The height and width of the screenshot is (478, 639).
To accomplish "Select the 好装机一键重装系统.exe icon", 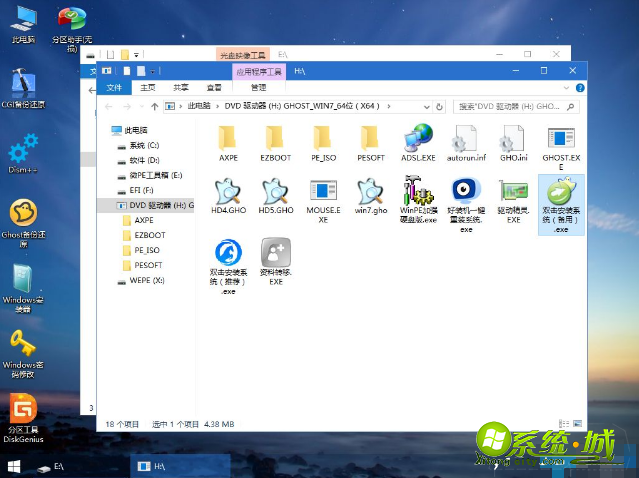I will (466, 205).
